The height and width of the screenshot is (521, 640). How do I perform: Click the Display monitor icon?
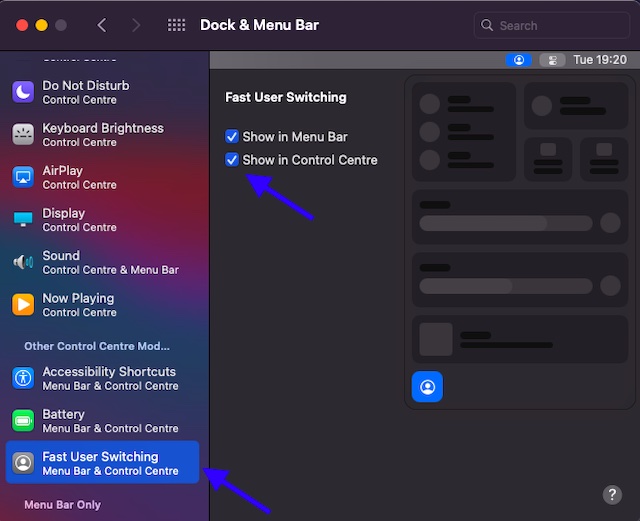point(23,219)
